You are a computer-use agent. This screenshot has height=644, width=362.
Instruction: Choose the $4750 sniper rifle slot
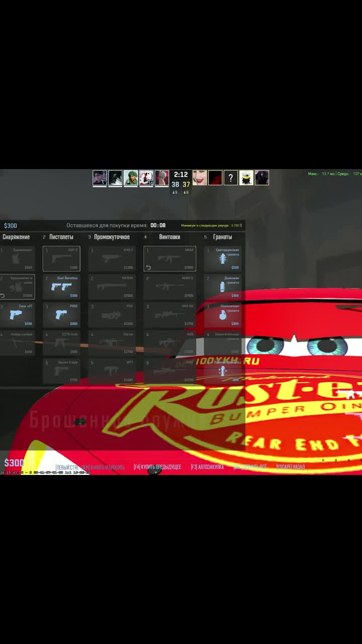point(169,371)
